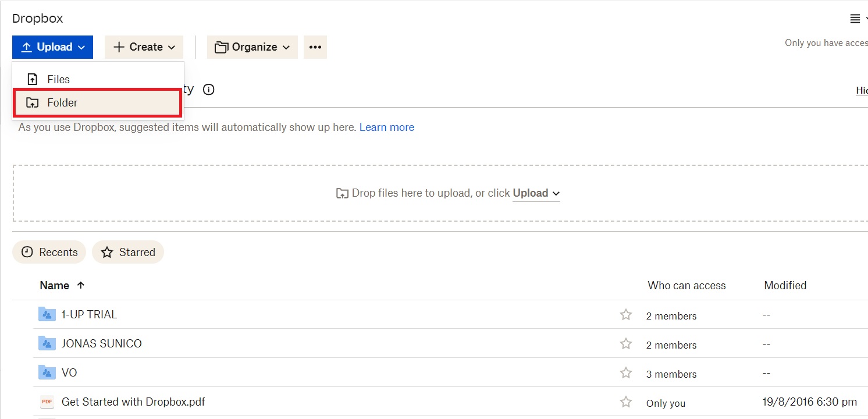This screenshot has height=419, width=868.
Task: Open the VO folder name
Action: click(x=69, y=372)
